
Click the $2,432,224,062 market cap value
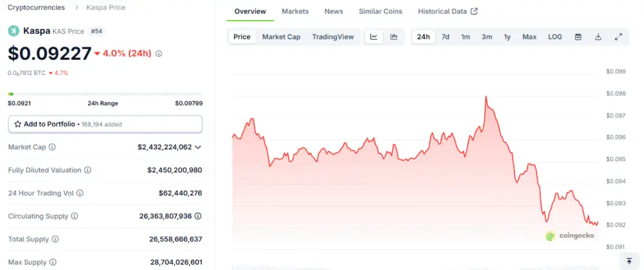click(x=165, y=147)
